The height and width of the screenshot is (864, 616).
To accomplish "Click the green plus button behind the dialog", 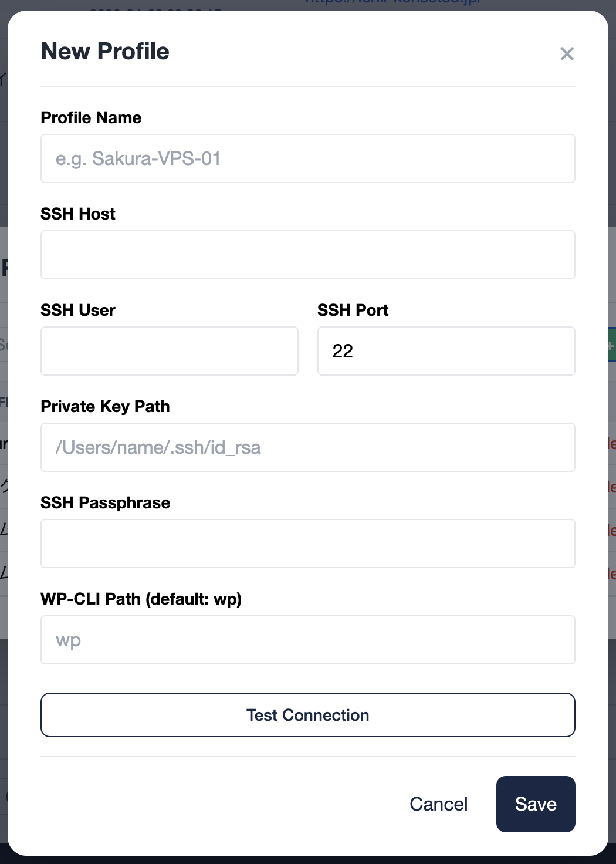I will coord(612,345).
